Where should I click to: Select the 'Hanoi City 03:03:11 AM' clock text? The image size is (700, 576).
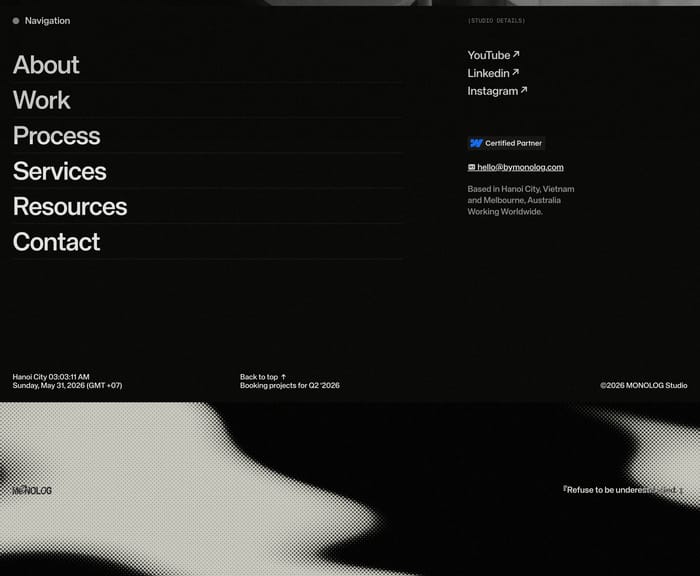(x=51, y=377)
